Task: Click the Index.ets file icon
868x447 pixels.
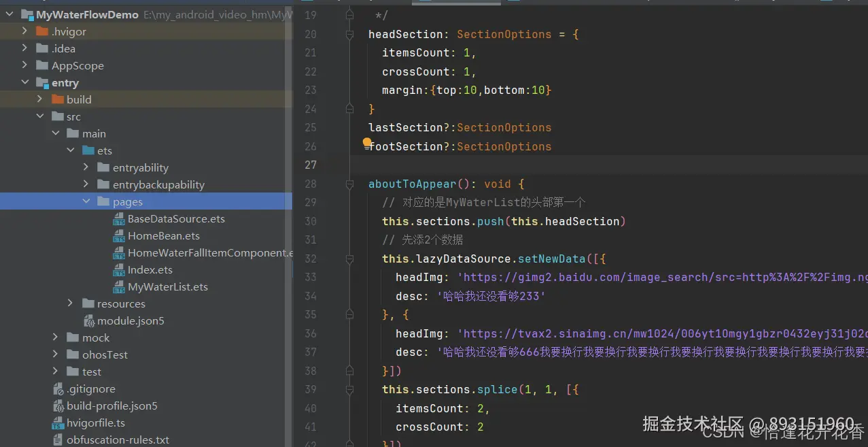Action: click(118, 270)
